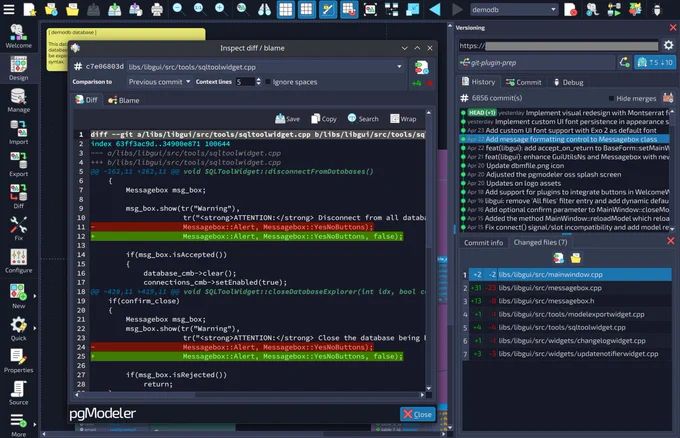
Task: Click the create branch icon beside branch selector
Action: click(x=624, y=62)
